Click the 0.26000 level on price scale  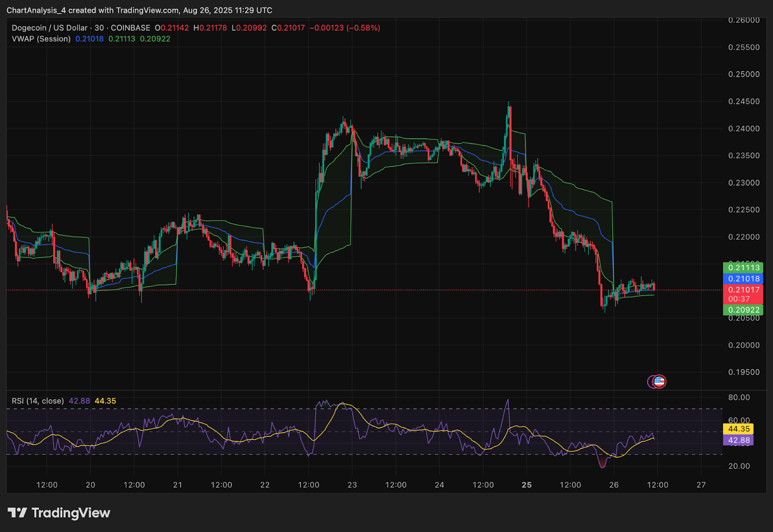pyautogui.click(x=744, y=20)
